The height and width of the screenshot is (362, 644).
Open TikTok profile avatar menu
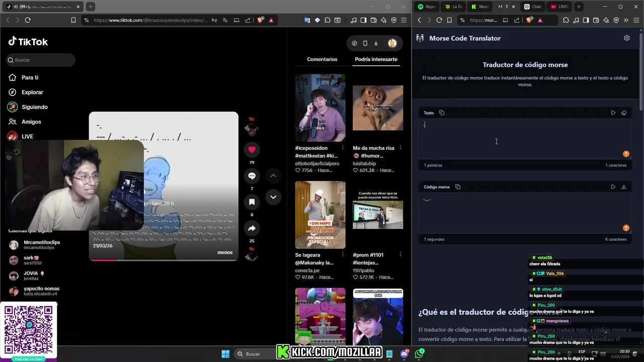pos(392,43)
